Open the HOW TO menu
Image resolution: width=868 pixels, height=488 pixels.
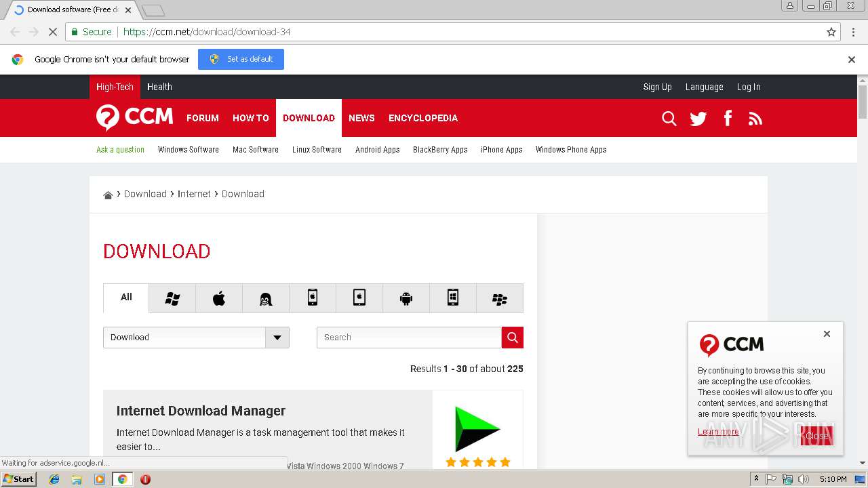(x=251, y=118)
